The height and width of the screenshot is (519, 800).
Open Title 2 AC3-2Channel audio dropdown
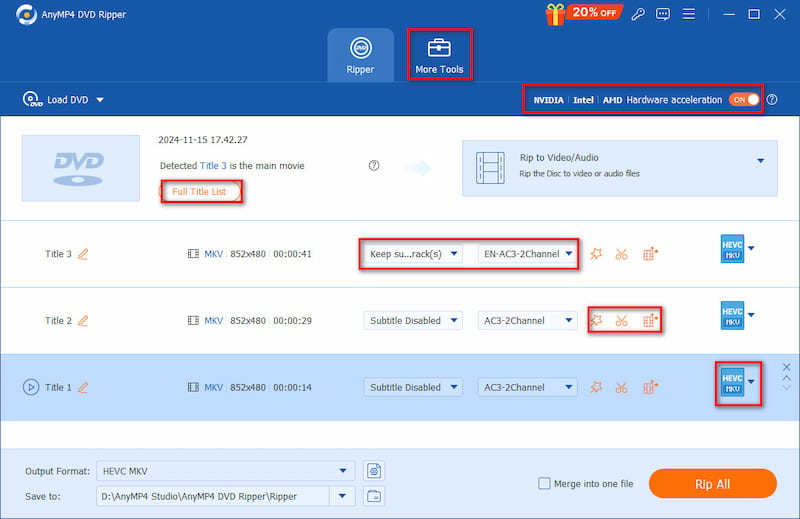[527, 320]
